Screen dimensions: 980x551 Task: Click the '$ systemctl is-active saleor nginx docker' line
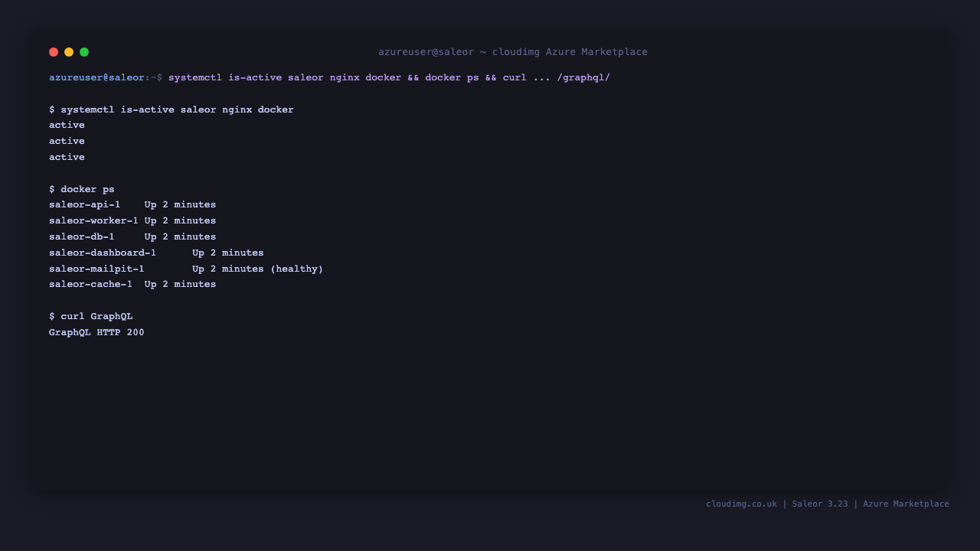pyautogui.click(x=171, y=109)
